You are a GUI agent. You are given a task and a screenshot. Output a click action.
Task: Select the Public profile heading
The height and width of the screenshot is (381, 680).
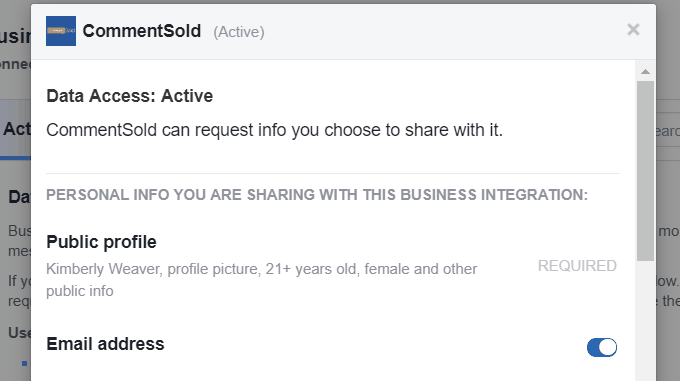101,242
